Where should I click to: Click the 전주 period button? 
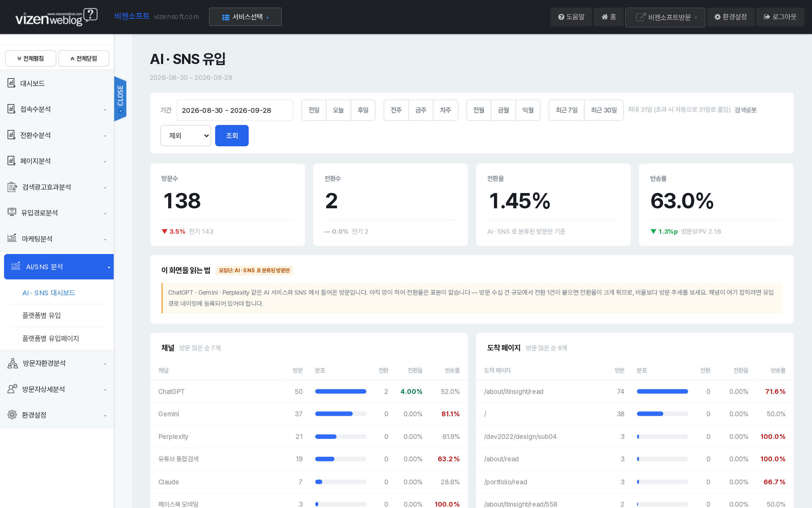[396, 110]
